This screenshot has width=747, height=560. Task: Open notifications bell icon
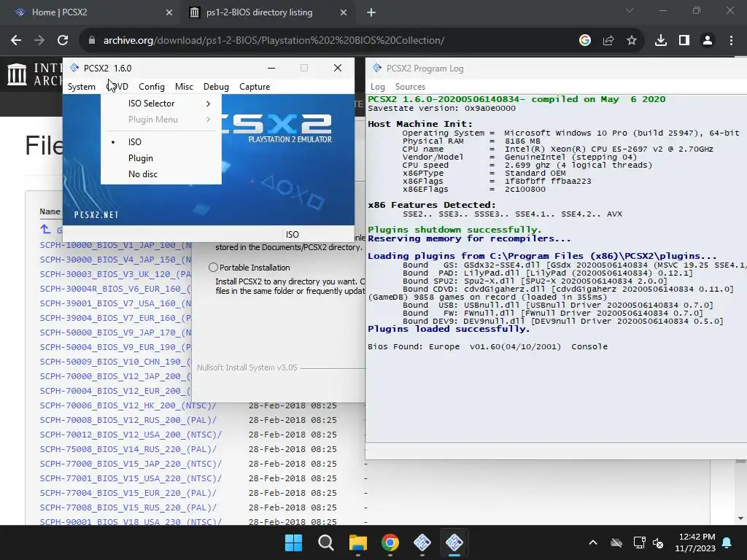click(727, 542)
